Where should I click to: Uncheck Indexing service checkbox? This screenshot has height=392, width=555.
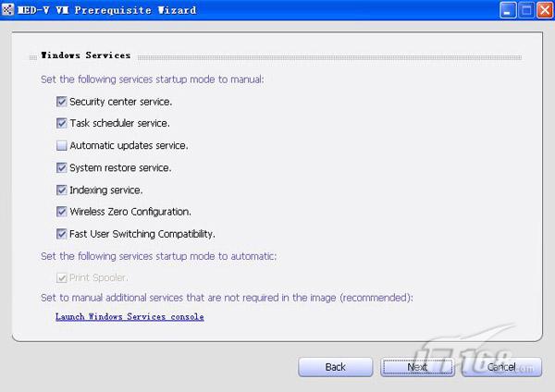pos(62,190)
